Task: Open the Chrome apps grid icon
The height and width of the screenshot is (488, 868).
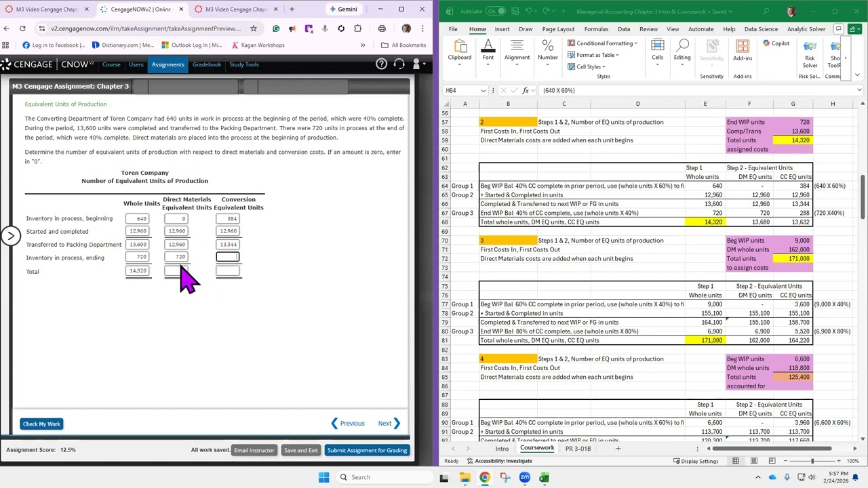Action: (x=6, y=45)
